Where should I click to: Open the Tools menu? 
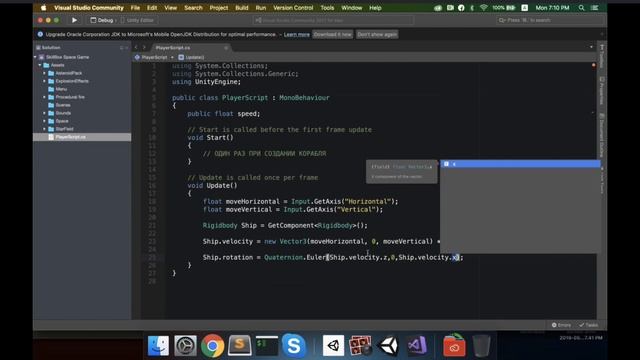point(327,8)
